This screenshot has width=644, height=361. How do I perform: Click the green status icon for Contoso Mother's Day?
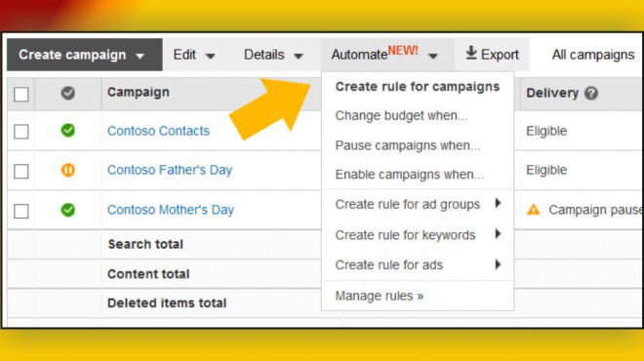pyautogui.click(x=67, y=210)
